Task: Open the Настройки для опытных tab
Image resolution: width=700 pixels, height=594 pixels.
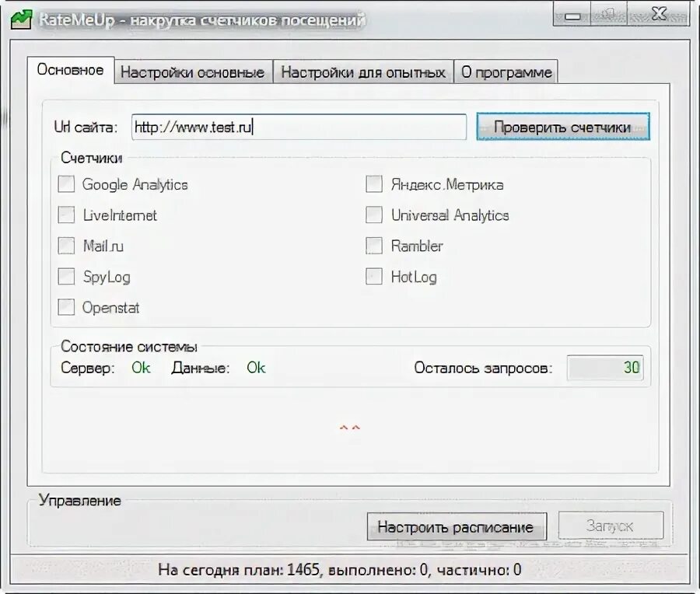Action: (x=363, y=72)
